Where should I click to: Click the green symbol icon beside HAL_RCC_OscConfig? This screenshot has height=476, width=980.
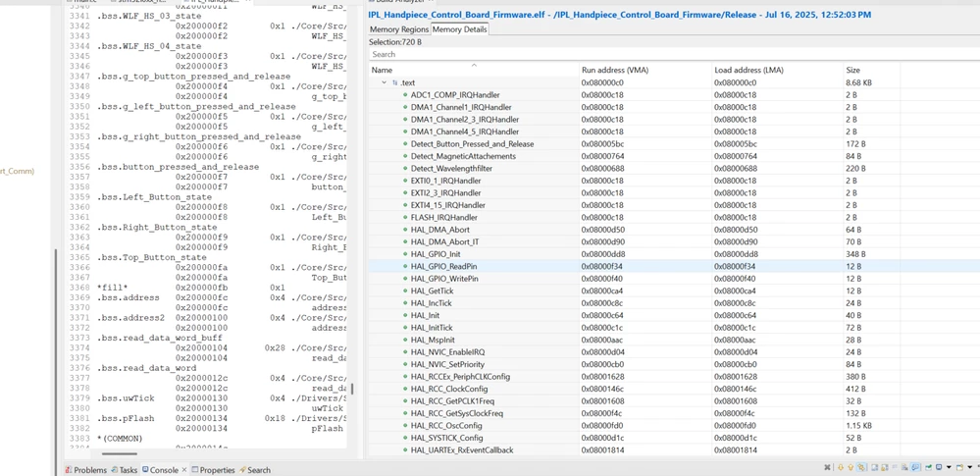point(404,425)
